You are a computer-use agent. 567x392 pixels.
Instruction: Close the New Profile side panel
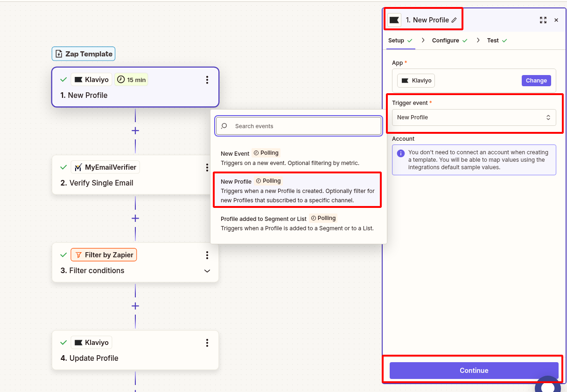pos(556,20)
